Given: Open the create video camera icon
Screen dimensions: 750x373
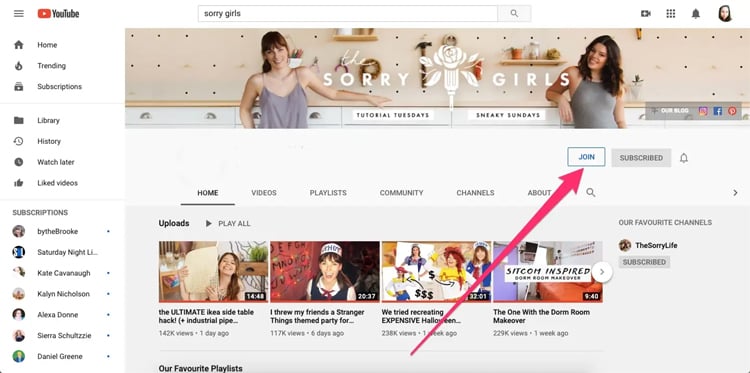Looking at the screenshot, I should pos(646,13).
